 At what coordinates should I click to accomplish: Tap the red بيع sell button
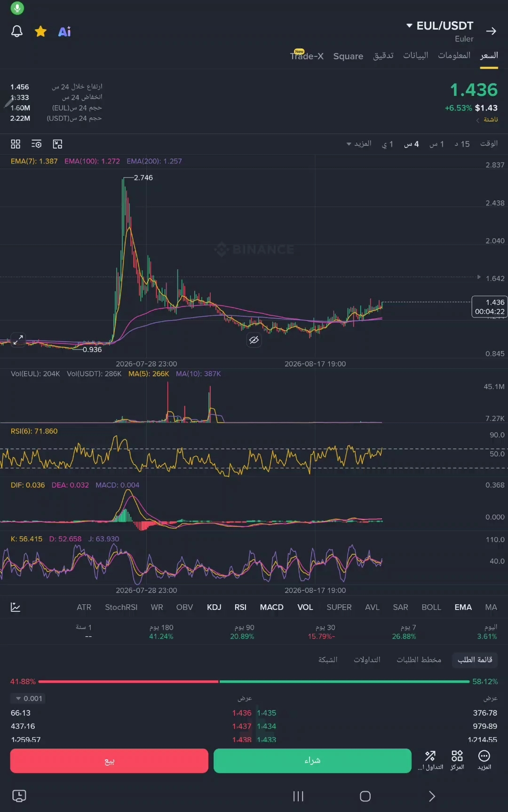point(109,761)
